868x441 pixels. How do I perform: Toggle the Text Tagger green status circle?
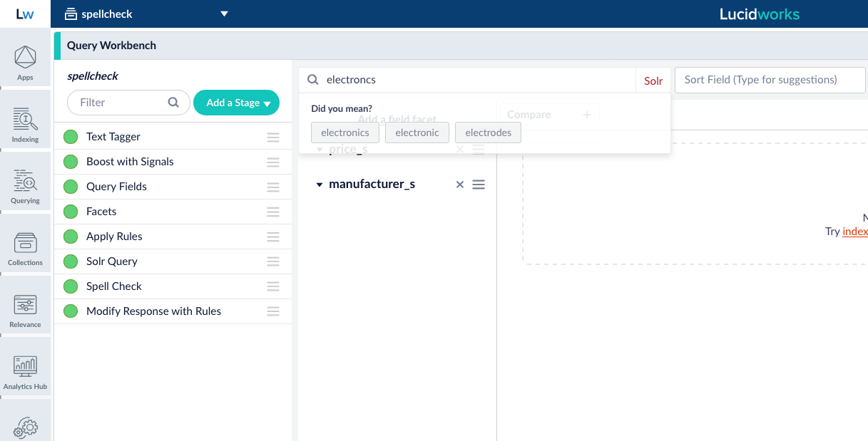tap(71, 137)
